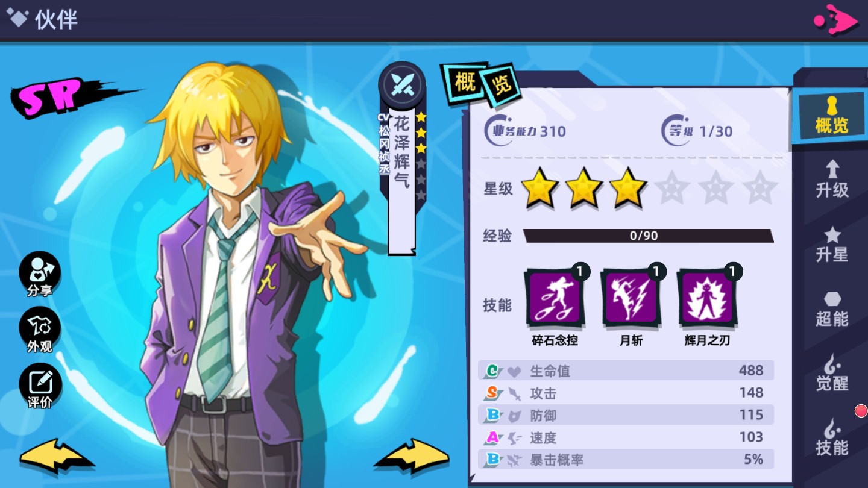
Task: Select the 碎石念控 skill icon
Action: (555, 297)
